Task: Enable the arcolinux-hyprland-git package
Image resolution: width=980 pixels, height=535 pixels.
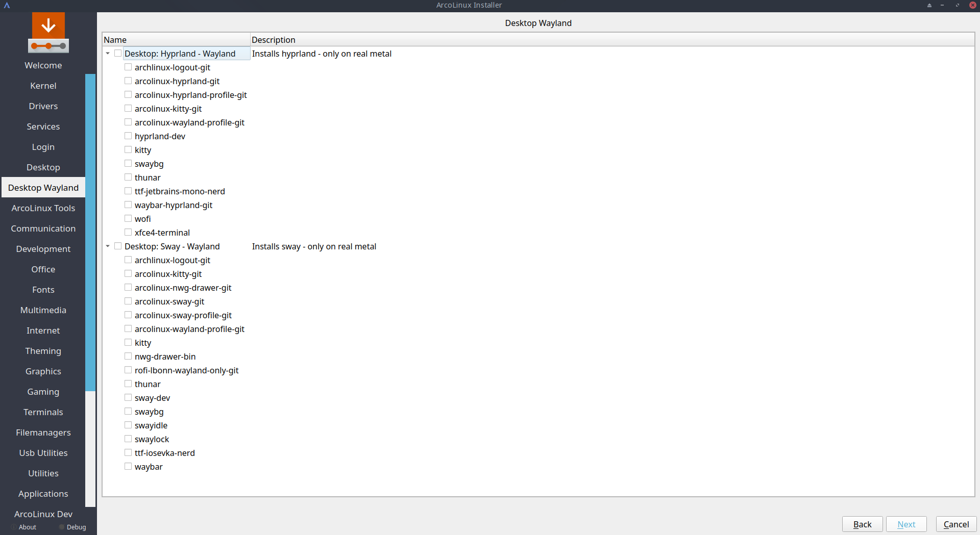Action: pos(128,81)
